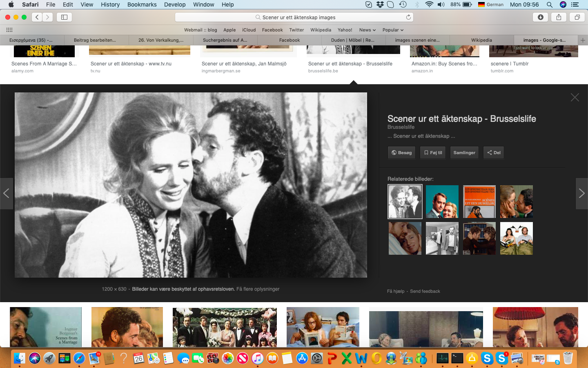Show next image with right arrow

[x=582, y=193]
